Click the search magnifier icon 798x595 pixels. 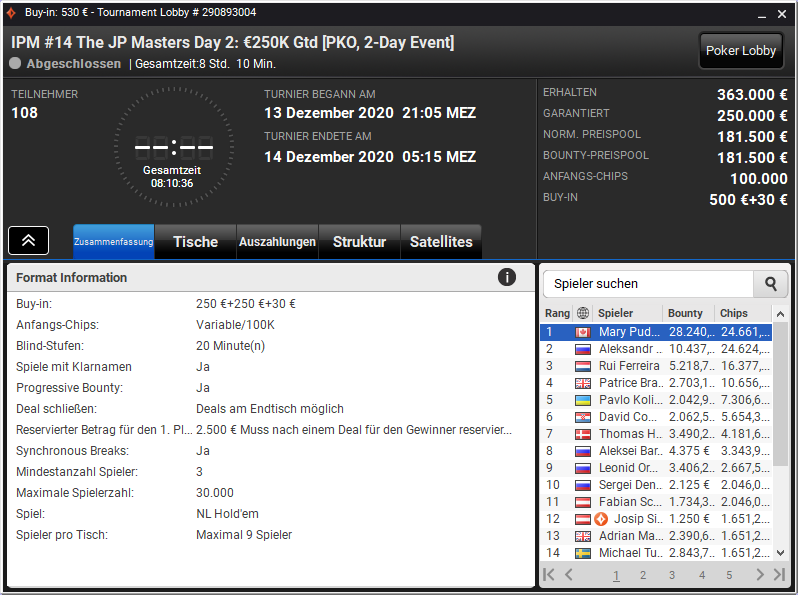771,284
